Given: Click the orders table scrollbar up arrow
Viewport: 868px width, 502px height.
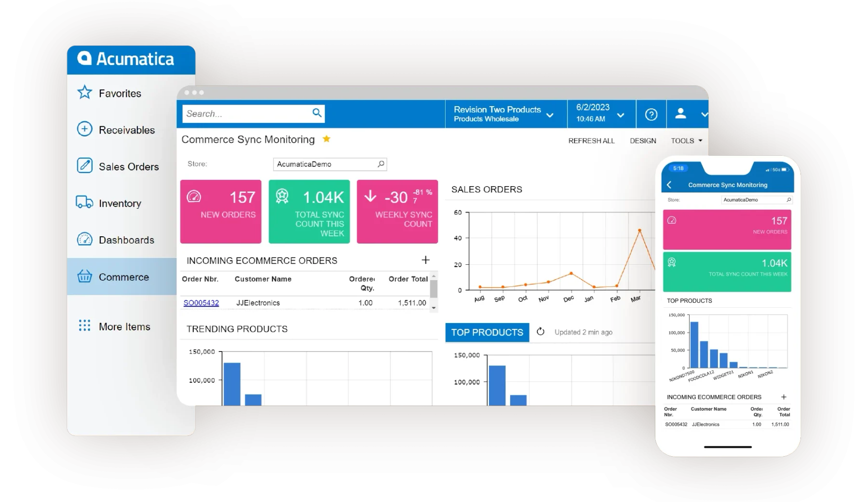Looking at the screenshot, I should point(434,276).
